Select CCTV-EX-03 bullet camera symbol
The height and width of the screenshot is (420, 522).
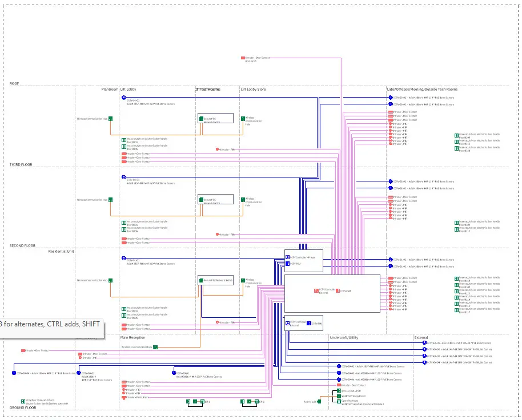424,356
